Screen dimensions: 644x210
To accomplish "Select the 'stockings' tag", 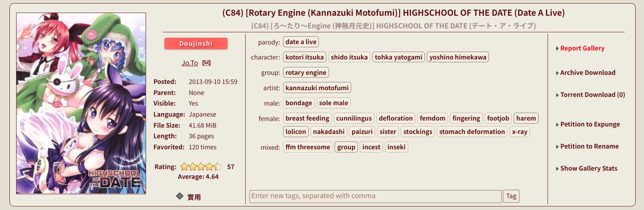I will click(x=418, y=132).
